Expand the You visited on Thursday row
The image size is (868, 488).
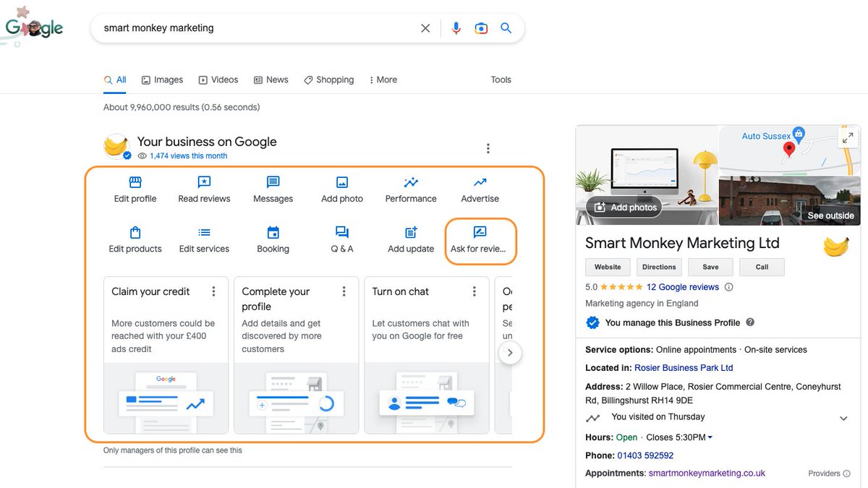[843, 418]
